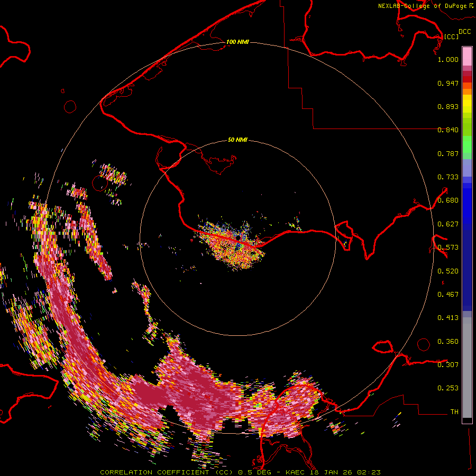Click the bright green band of the color scale
Viewport: 476px width, 476px height.
[x=467, y=144]
